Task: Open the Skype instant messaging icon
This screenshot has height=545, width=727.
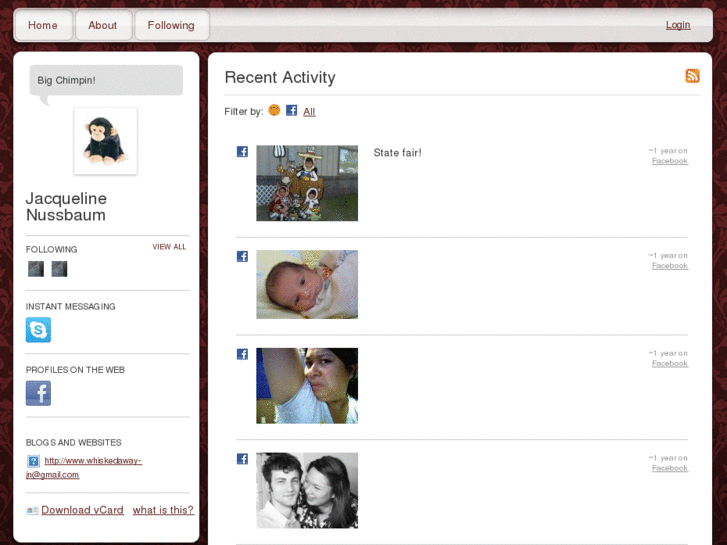Action: [x=38, y=330]
